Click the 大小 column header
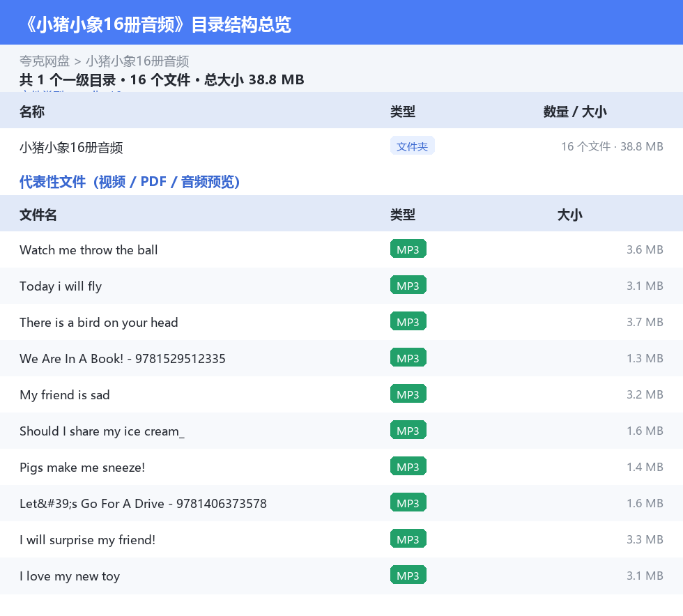 click(x=570, y=215)
